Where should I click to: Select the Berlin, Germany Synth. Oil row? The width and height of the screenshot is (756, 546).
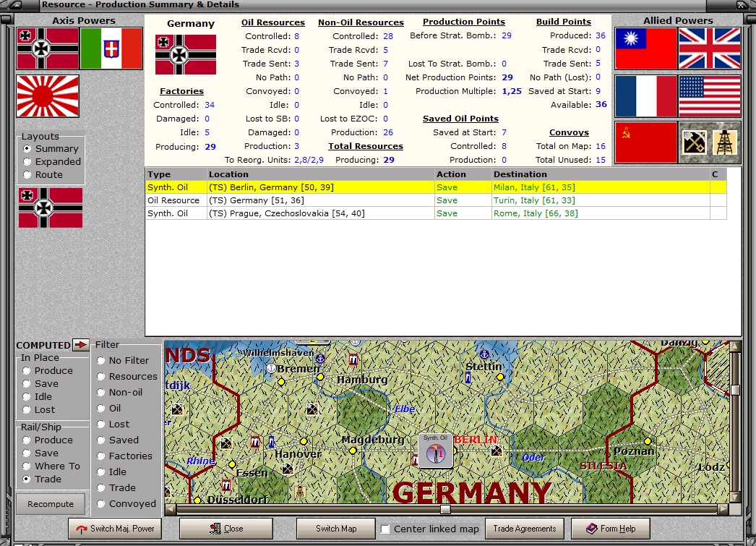pyautogui.click(x=436, y=187)
